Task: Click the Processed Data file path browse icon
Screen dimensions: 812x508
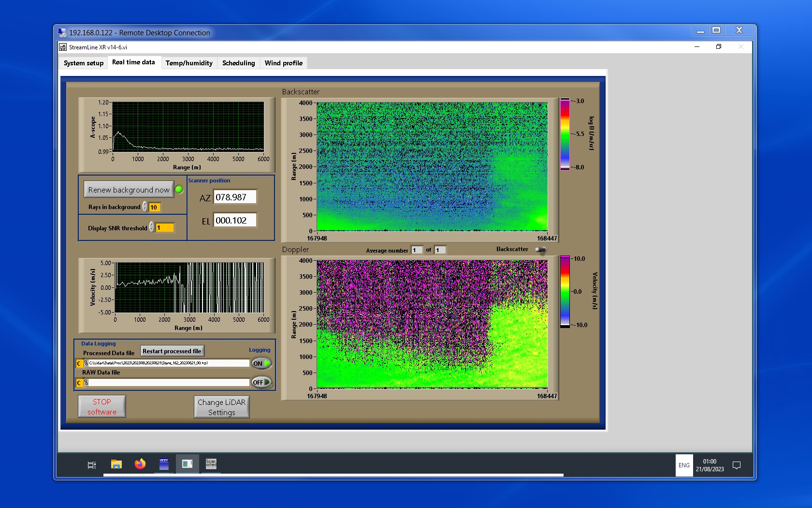Action: (86, 363)
